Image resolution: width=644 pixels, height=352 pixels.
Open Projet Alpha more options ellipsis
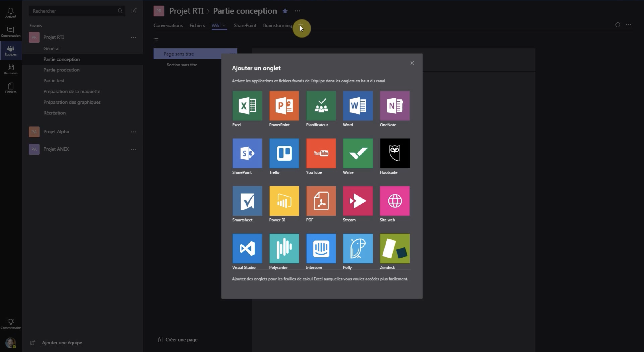(133, 132)
